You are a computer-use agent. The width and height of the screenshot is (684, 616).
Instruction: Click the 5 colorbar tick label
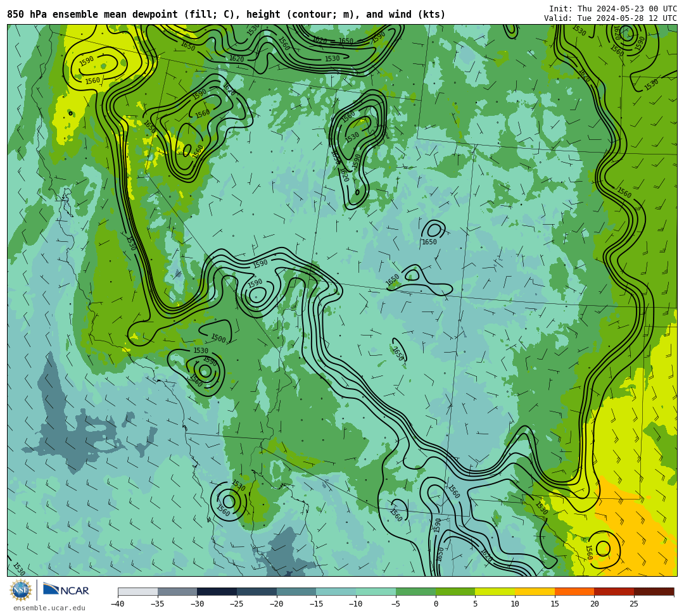pos(476,604)
